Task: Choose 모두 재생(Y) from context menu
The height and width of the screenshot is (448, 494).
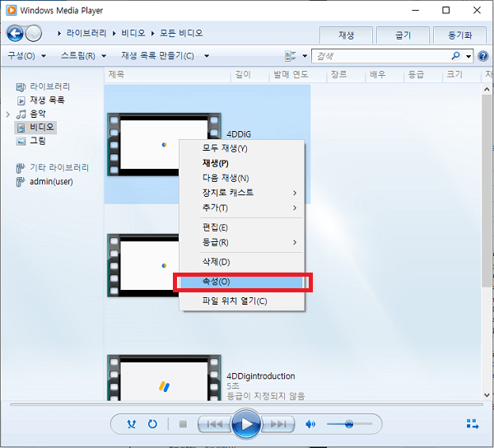Action: [241, 148]
